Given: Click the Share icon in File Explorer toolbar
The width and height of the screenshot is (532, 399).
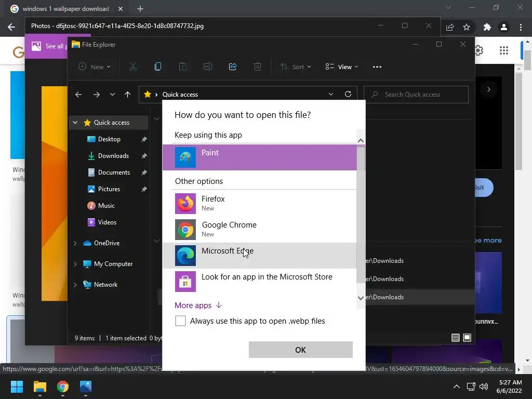Looking at the screenshot, I should click(233, 67).
